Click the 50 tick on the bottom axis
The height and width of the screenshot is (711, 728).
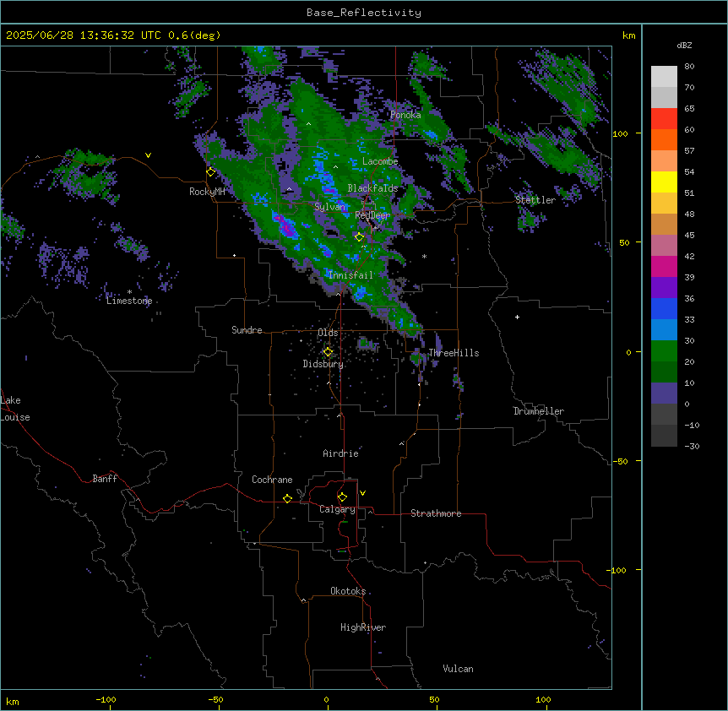434,699
